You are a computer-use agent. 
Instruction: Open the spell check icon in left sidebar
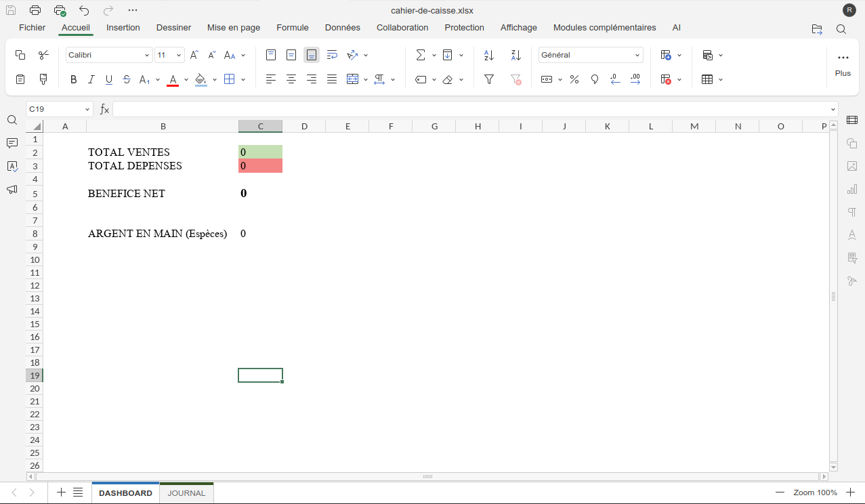tap(12, 166)
